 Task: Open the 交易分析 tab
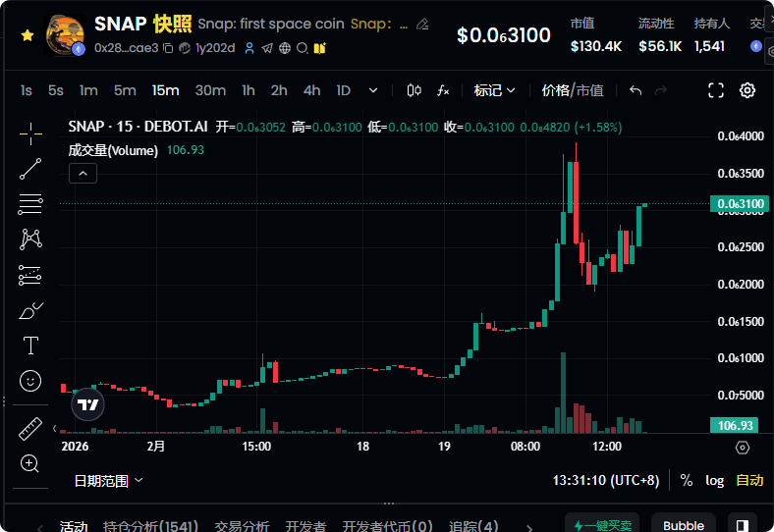pos(242,526)
